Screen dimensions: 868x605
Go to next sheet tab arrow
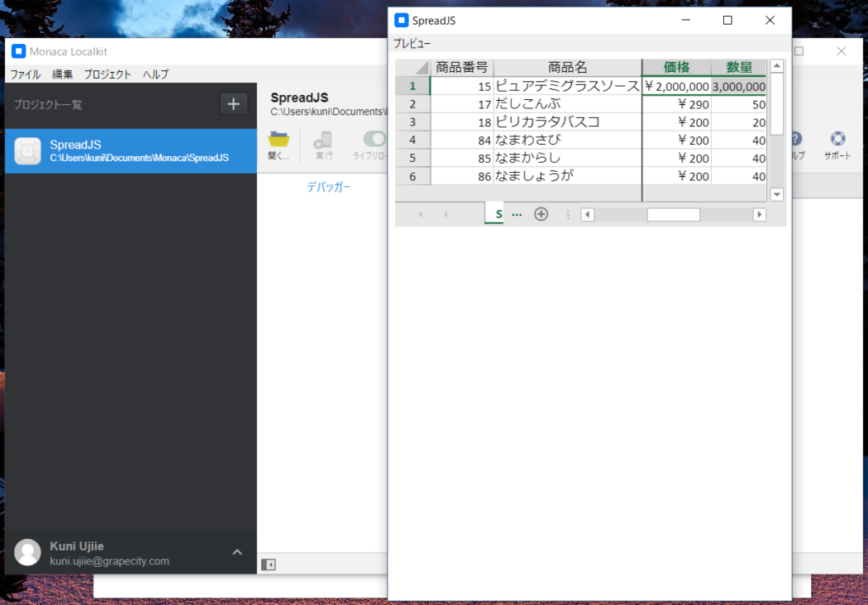(x=446, y=214)
